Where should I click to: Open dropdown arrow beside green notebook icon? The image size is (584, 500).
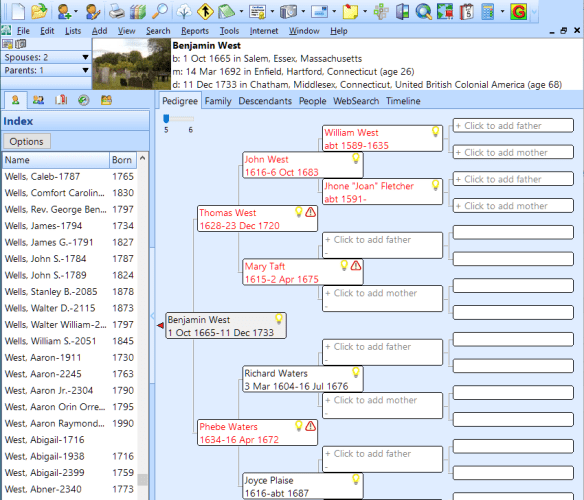(241, 11)
